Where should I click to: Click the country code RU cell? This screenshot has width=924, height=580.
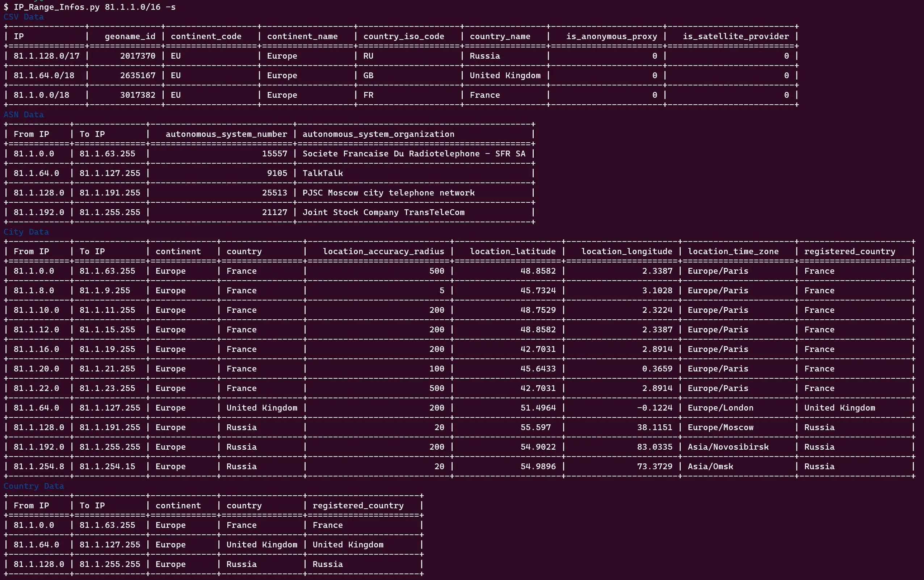pos(368,56)
